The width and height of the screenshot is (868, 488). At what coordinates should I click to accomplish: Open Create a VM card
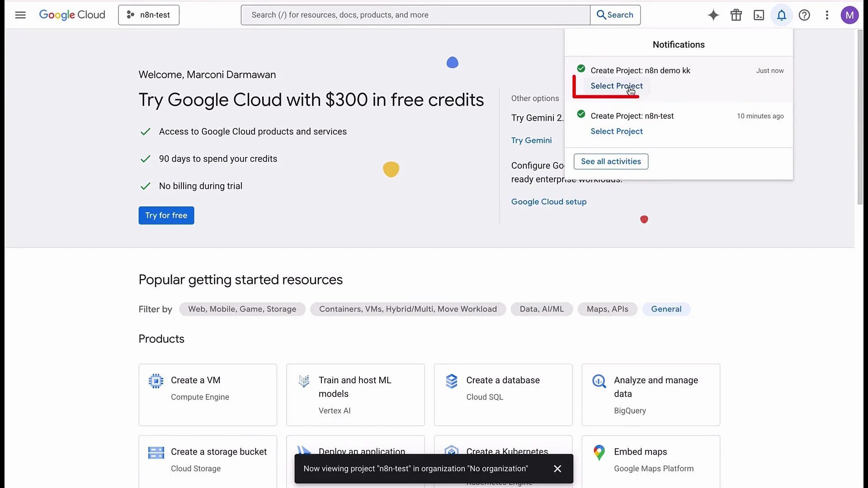click(208, 395)
